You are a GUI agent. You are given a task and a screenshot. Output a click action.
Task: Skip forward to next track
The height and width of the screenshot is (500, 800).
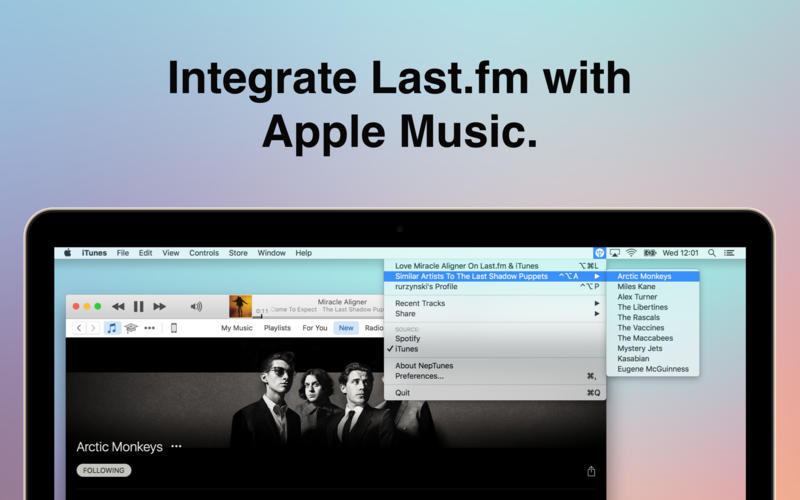click(x=160, y=306)
